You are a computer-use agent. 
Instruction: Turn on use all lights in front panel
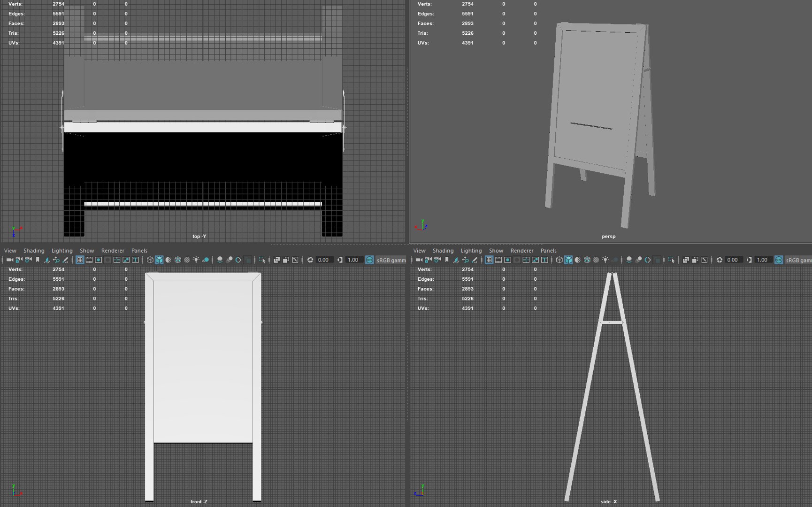pyautogui.click(x=196, y=260)
